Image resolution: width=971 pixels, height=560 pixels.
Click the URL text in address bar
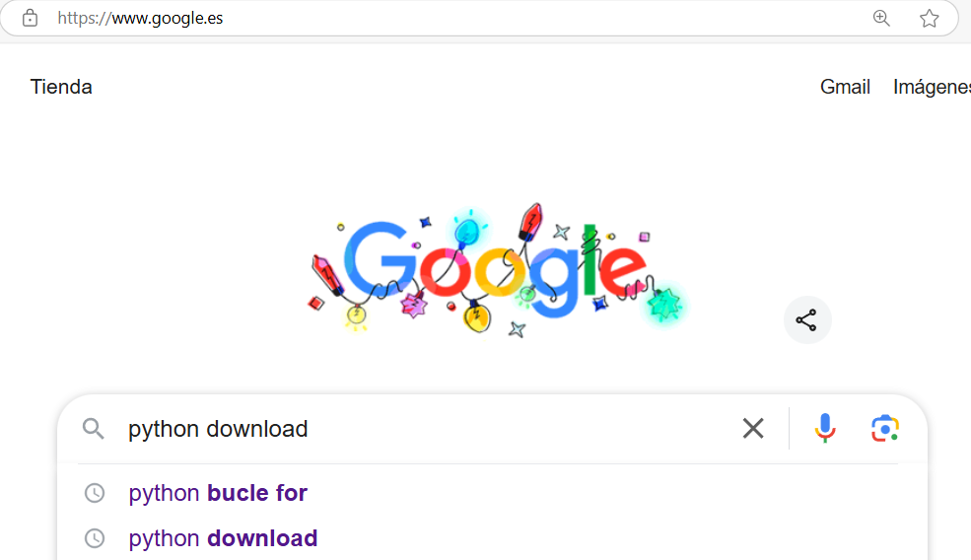tap(140, 18)
